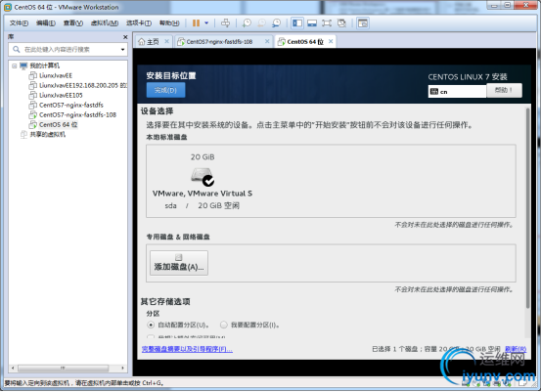
Task: Open the 虚拟机(M) menu
Action: click(105, 23)
